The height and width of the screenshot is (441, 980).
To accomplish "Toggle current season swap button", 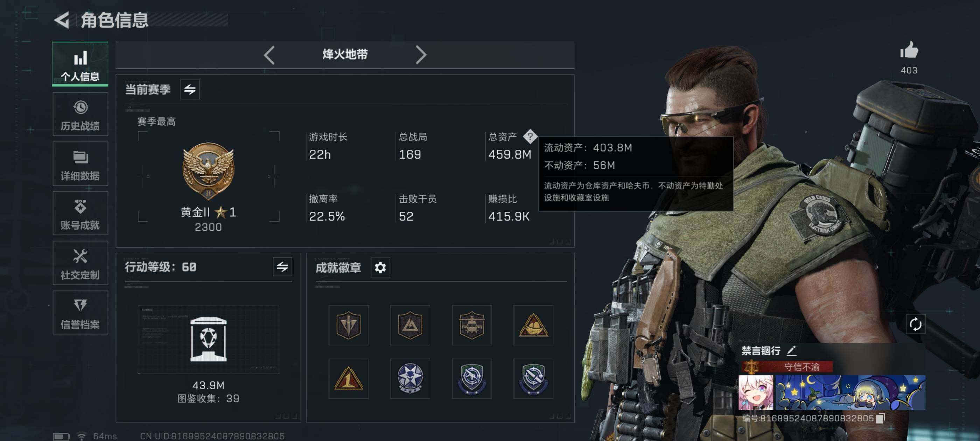I will coord(189,89).
